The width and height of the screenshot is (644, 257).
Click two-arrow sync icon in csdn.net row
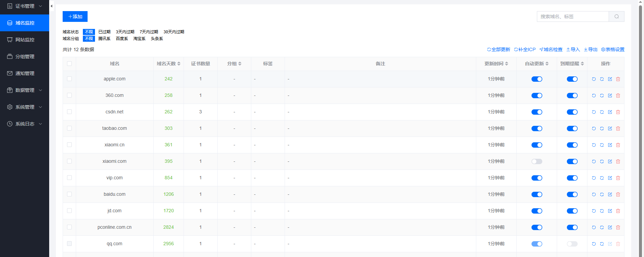pos(602,112)
